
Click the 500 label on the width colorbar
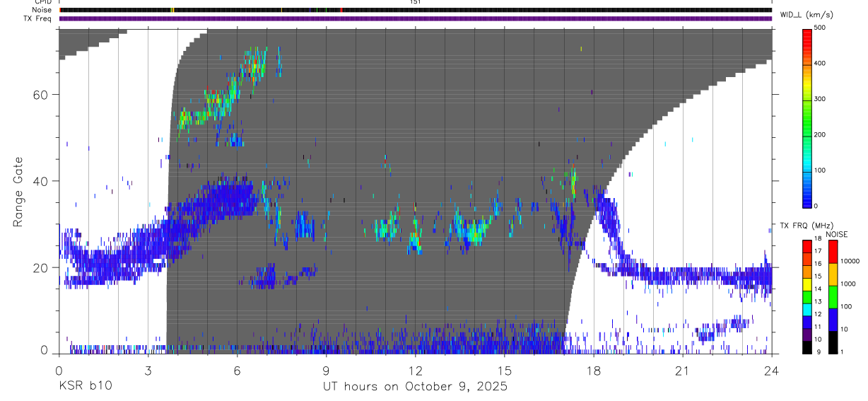(x=820, y=28)
